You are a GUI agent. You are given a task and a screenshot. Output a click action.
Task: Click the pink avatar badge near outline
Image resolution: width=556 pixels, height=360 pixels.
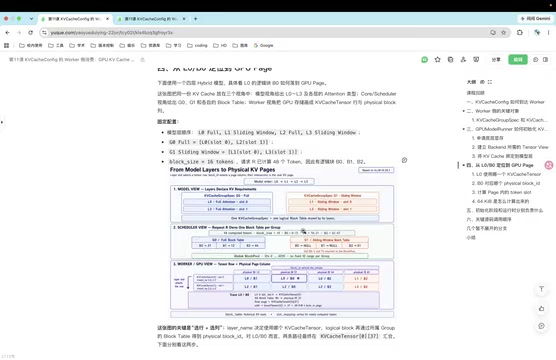pos(549,165)
